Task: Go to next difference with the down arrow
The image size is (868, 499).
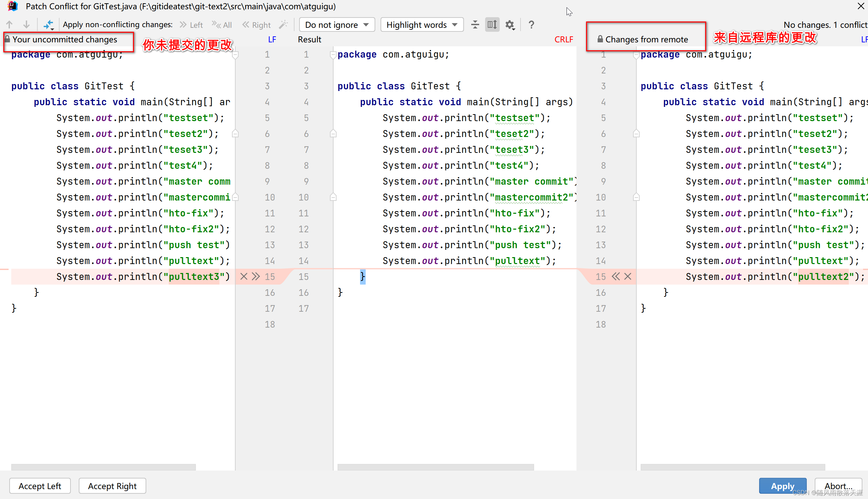Action: coord(26,25)
